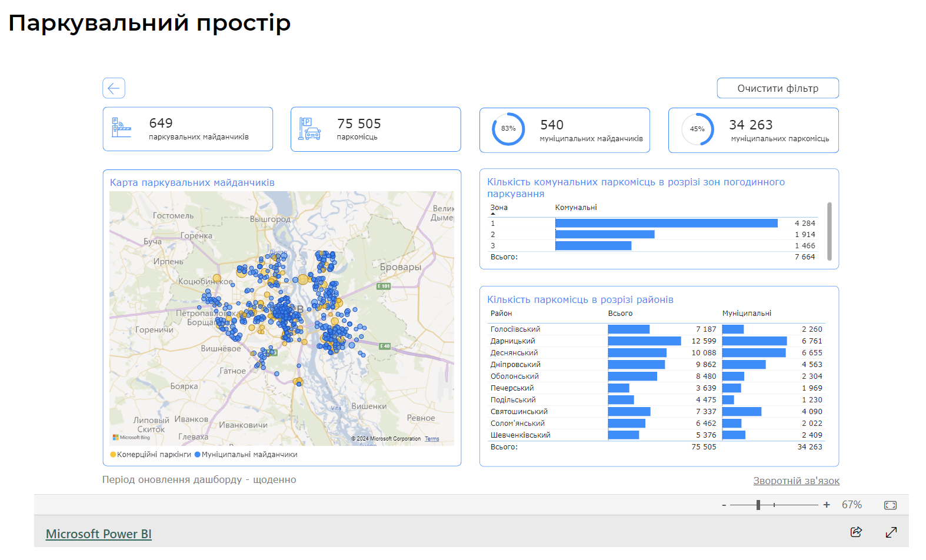Viewport: 926px width, 560px height.
Task: Sort by the Зона column header
Action: [499, 208]
